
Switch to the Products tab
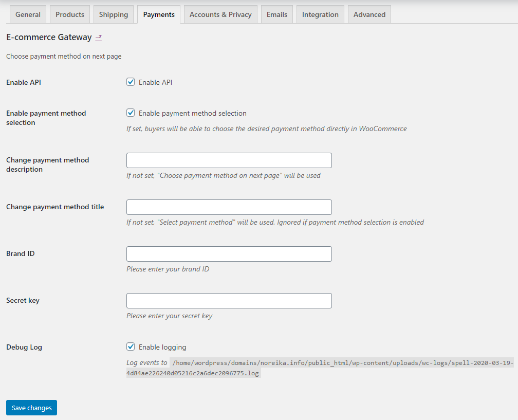(70, 14)
